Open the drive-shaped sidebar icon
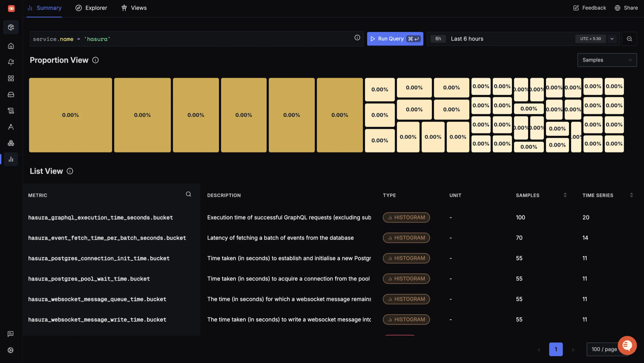Viewport: 644px width, 363px height. pos(11,94)
